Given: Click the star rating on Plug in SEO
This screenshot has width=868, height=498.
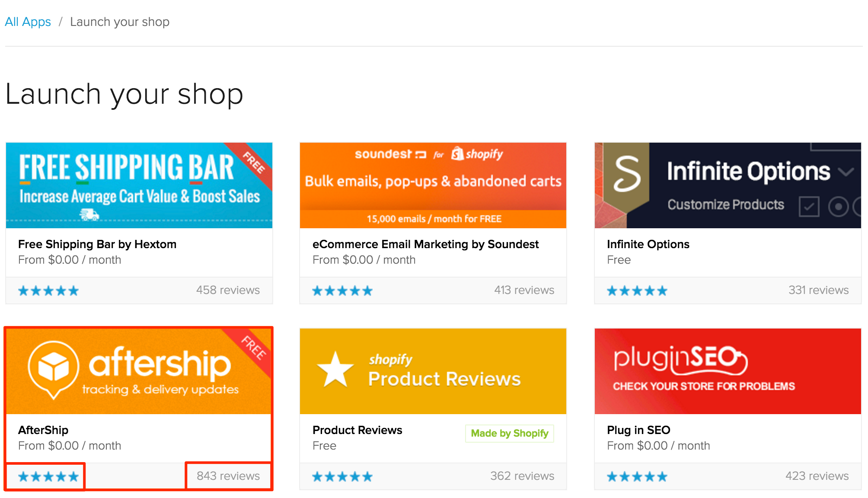Looking at the screenshot, I should coord(637,476).
